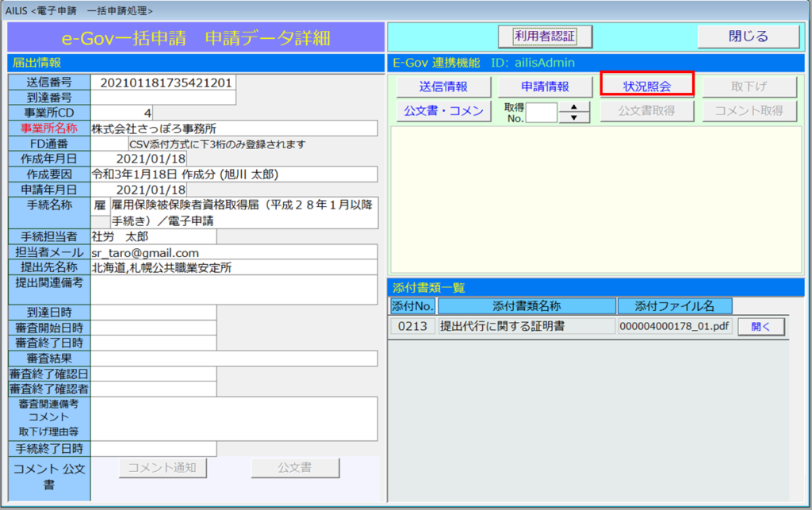Click the 事業所名称 field with 株式会社さっぽろ事務所
The height and width of the screenshot is (510, 812).
[x=233, y=128]
